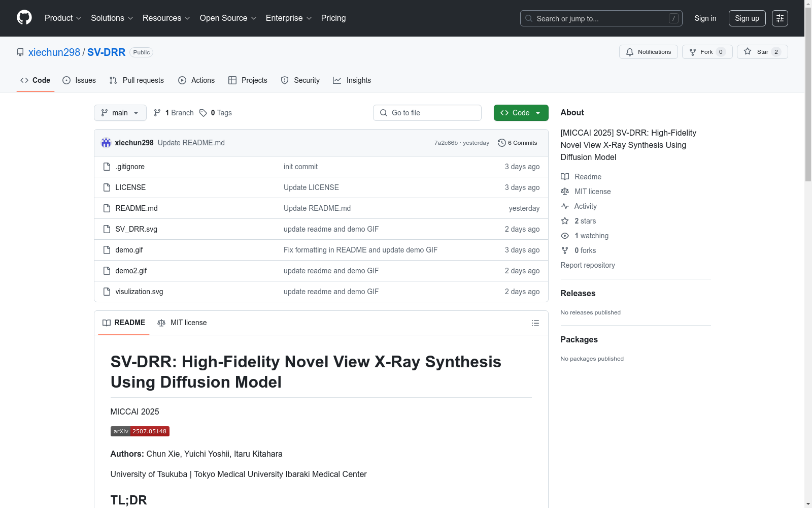
Task: View the 2 stars stargazers link
Action: coord(579,221)
